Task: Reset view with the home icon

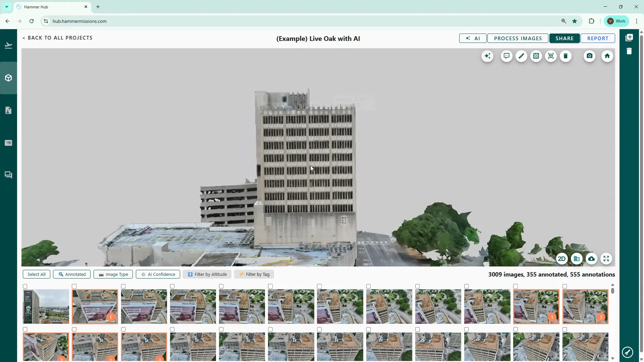Action: pyautogui.click(x=607, y=56)
